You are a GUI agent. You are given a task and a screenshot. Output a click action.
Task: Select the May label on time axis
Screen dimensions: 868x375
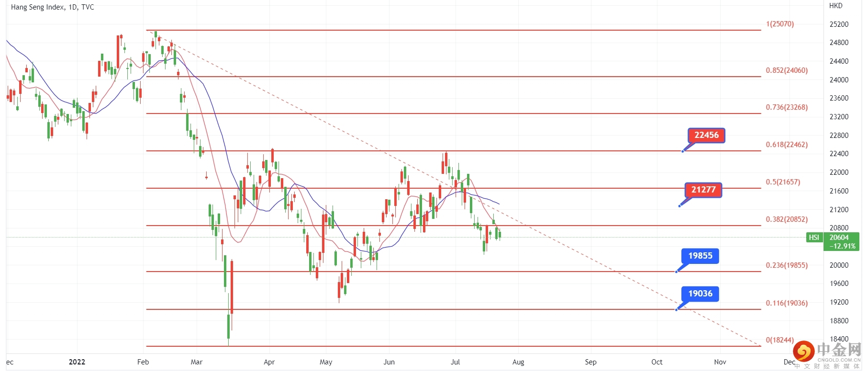coord(326,362)
